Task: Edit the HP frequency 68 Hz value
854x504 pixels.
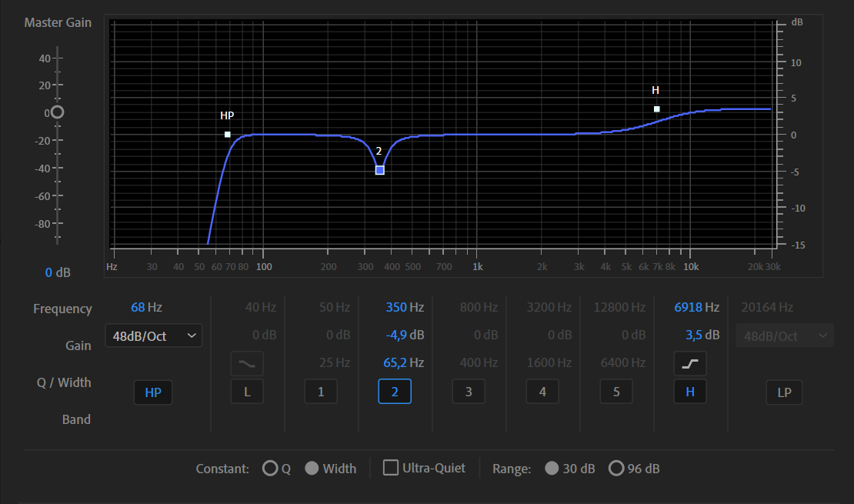Action: coord(146,307)
